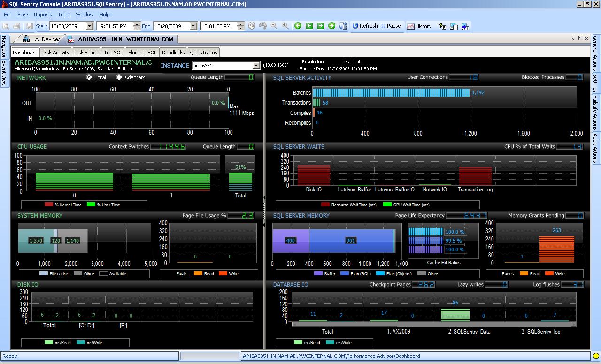
Task: Click the Pause button
Action: (x=391, y=26)
